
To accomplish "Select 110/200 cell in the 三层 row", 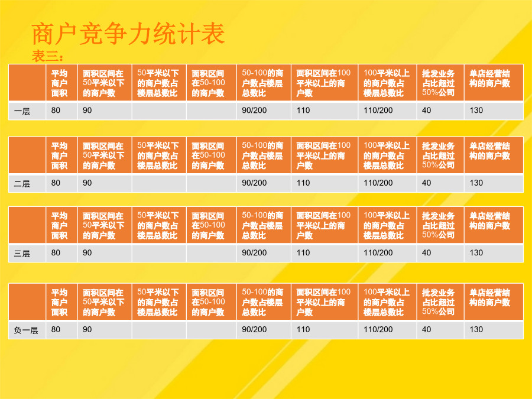I will (x=378, y=253).
